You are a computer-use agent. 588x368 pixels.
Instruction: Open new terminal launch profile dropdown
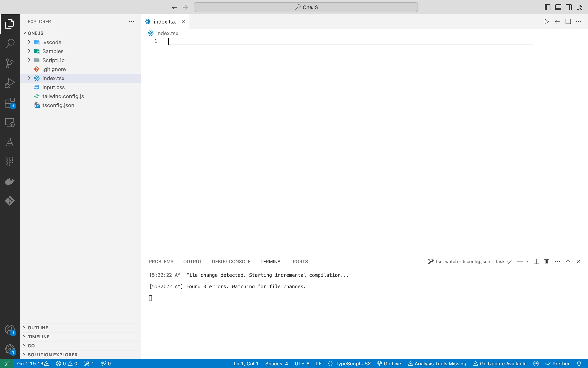[x=527, y=262]
